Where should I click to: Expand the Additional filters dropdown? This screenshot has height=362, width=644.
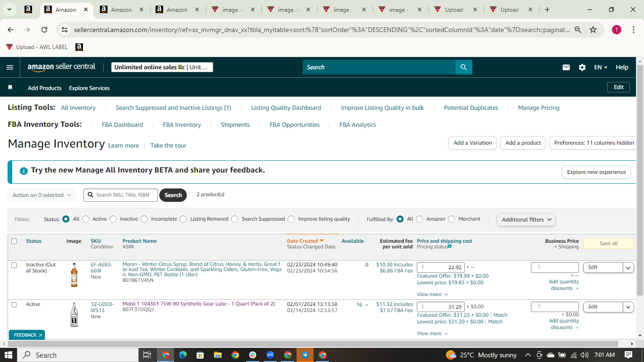tap(526, 220)
